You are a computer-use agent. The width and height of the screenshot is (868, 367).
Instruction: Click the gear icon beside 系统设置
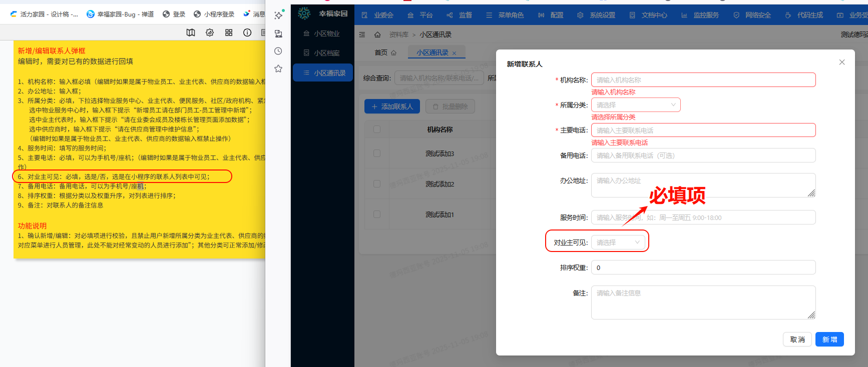pos(580,15)
